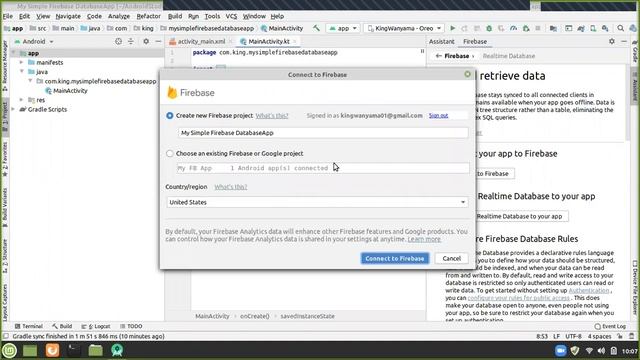Open the Logcat tool window
Image resolution: width=640 pixels, height=360 pixels.
click(96, 326)
